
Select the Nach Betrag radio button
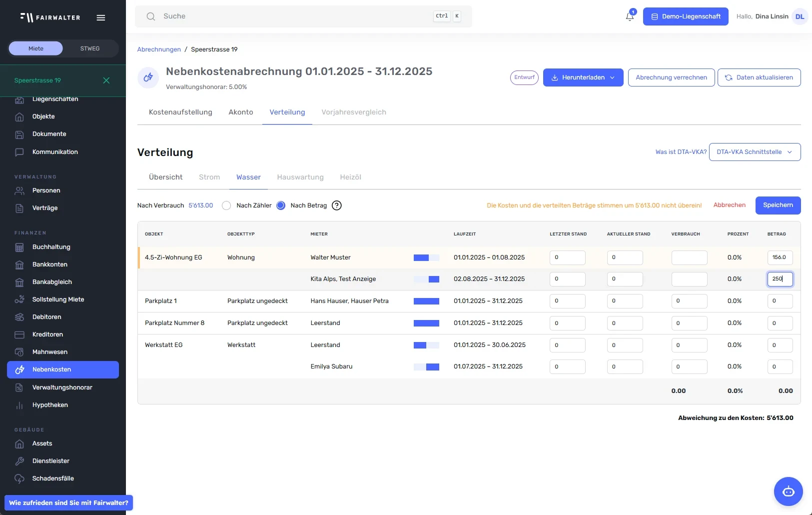pos(281,205)
